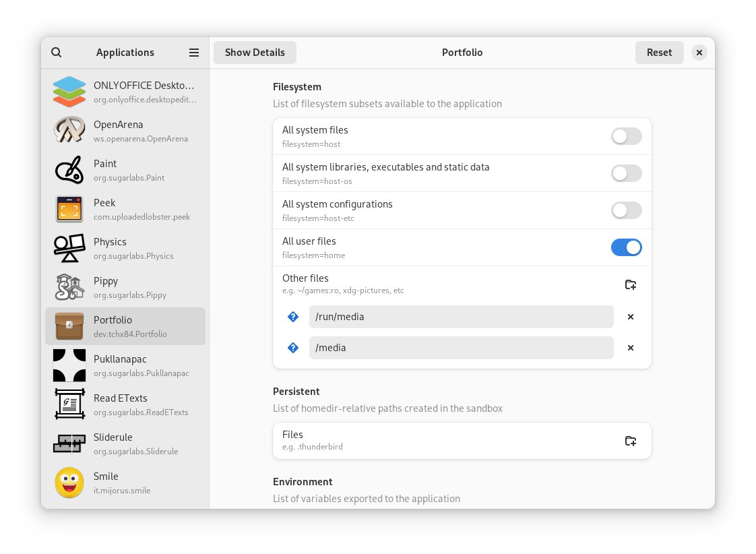Select the Read ETexts app icon
The width and height of the screenshot is (756, 554).
69,404
